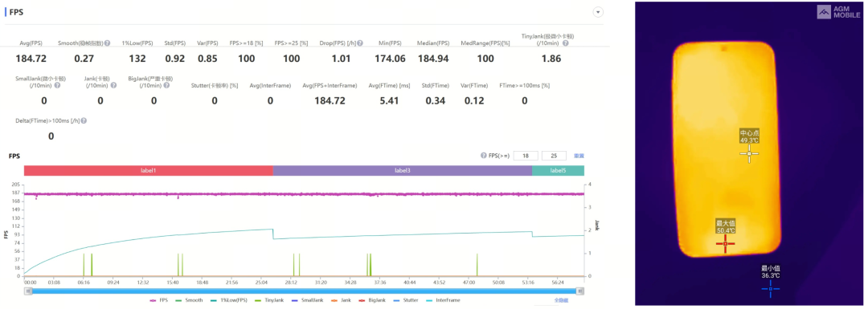Grab the left handle of the time range slider

point(27,291)
